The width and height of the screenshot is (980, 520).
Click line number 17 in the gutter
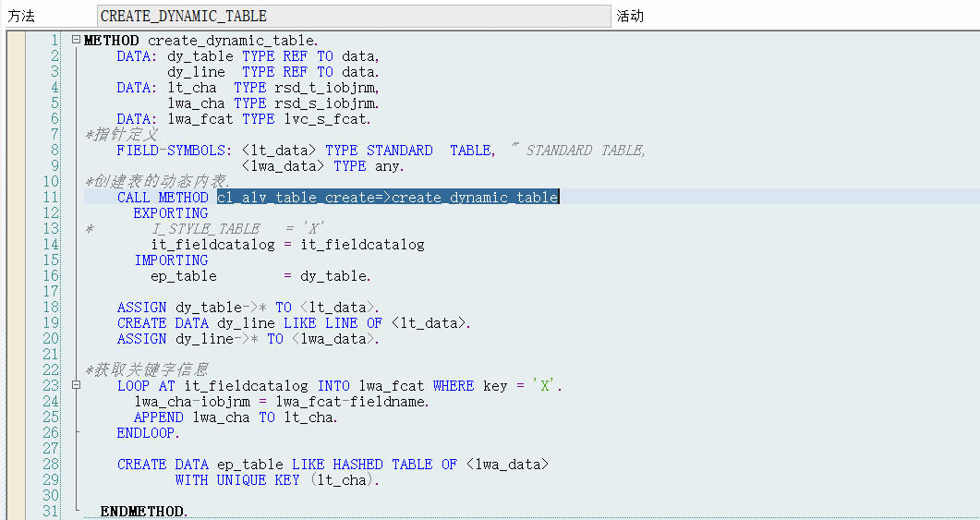pos(51,291)
